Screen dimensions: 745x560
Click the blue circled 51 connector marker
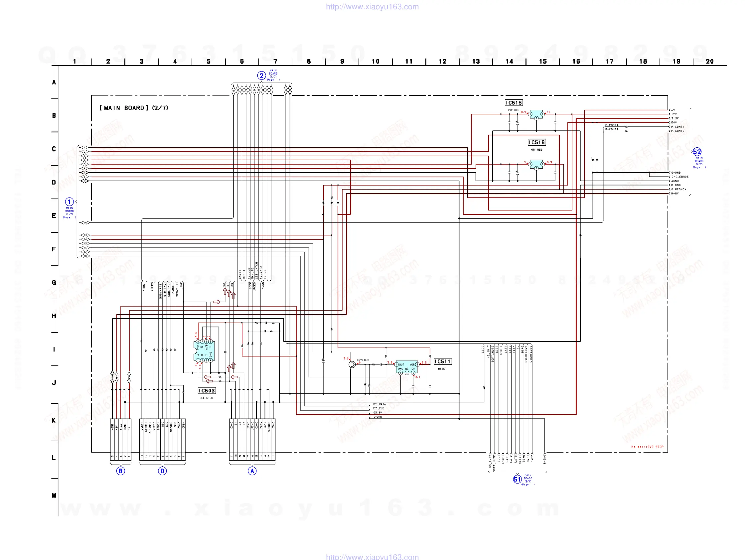point(517,479)
